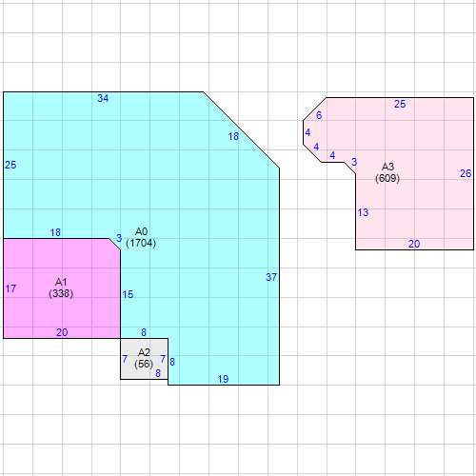Image resolution: width=476 pixels, height=476 pixels.
Task: Click the 3 dimension on A1's chamfered corner
Action: click(119, 238)
